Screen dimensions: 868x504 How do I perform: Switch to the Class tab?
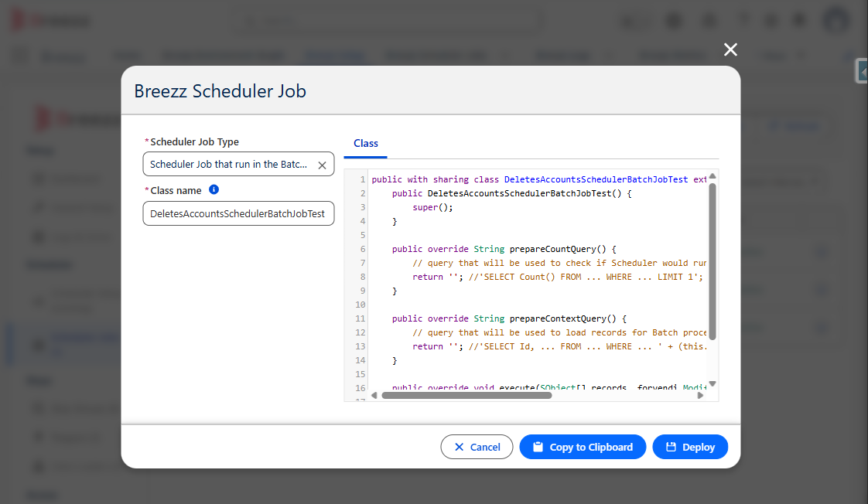click(x=365, y=143)
